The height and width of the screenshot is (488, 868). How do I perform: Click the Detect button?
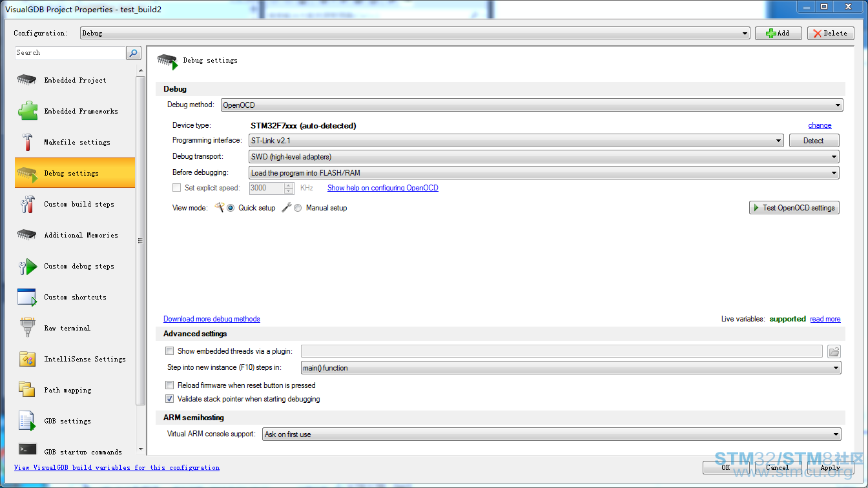tap(814, 140)
